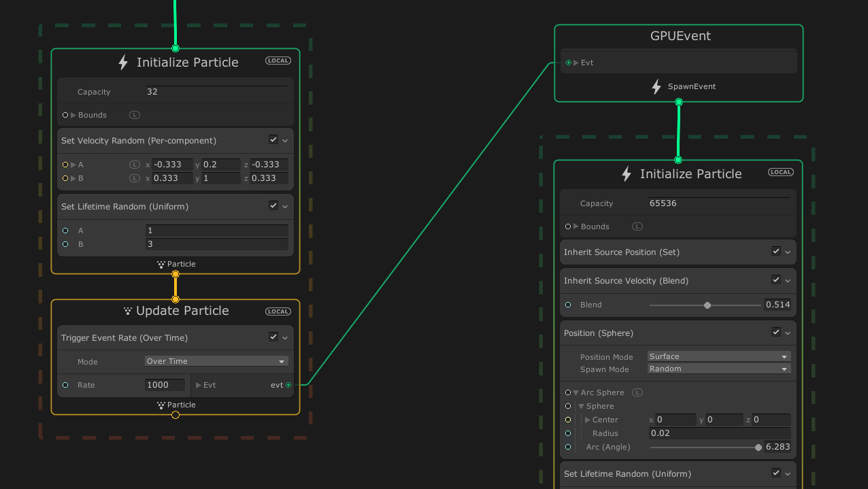The height and width of the screenshot is (489, 868).
Task: Click the SpawnEvent lightning icon in GPUEvent node
Action: coord(656,87)
